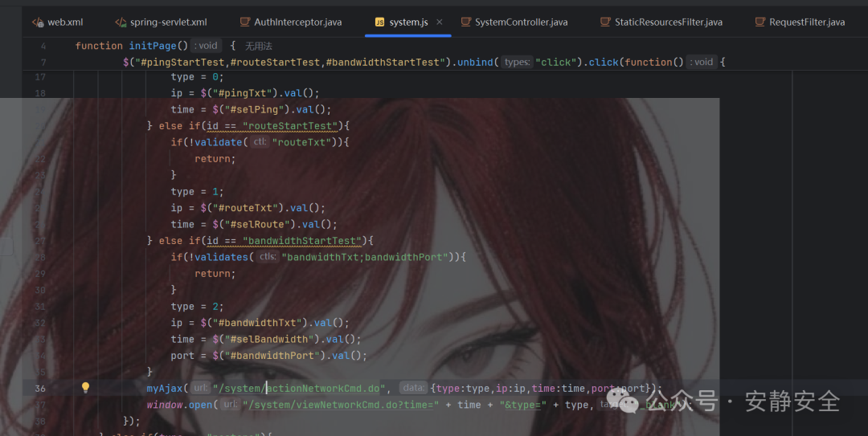
Task: Click the SystemController.java class icon
Action: (x=466, y=22)
